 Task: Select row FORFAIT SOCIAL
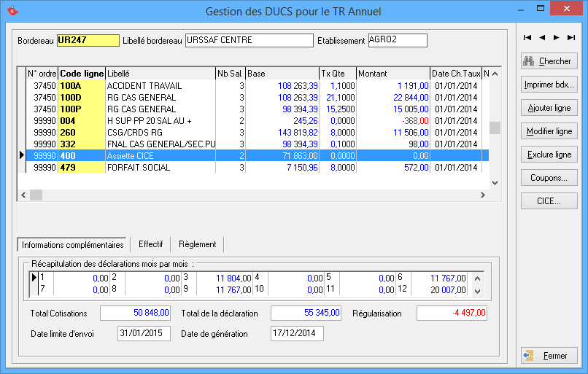[258, 167]
